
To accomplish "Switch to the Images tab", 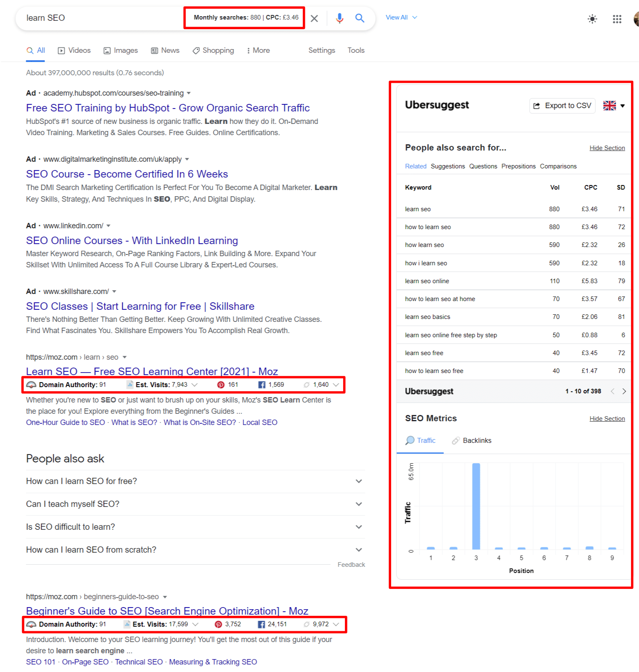I will [121, 50].
